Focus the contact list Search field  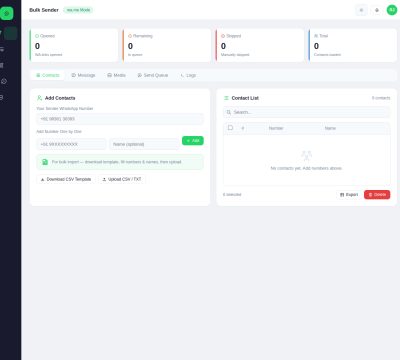click(x=306, y=112)
